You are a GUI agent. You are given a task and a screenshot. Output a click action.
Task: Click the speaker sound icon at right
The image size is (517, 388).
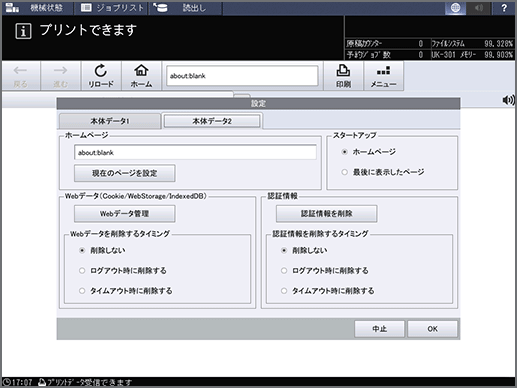tap(508, 100)
